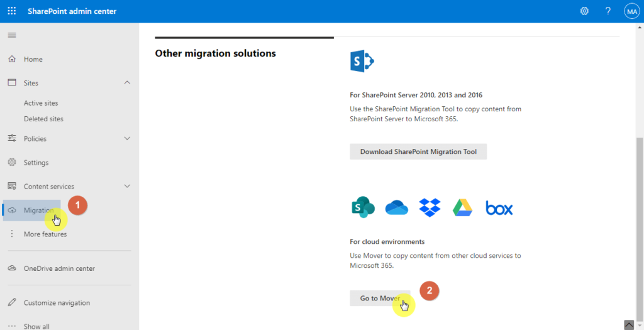Click the Home house icon
The height and width of the screenshot is (330, 644).
(x=12, y=59)
